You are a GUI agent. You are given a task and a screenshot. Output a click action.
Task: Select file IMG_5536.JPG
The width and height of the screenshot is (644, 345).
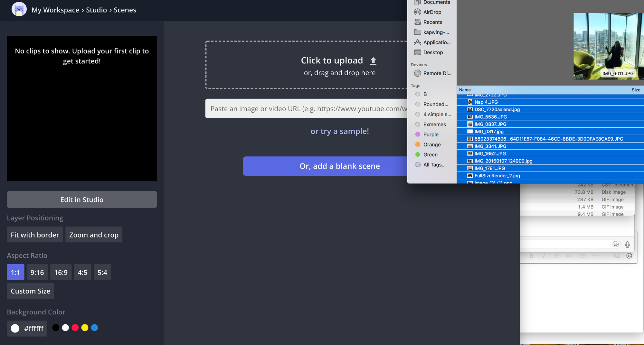click(550, 117)
